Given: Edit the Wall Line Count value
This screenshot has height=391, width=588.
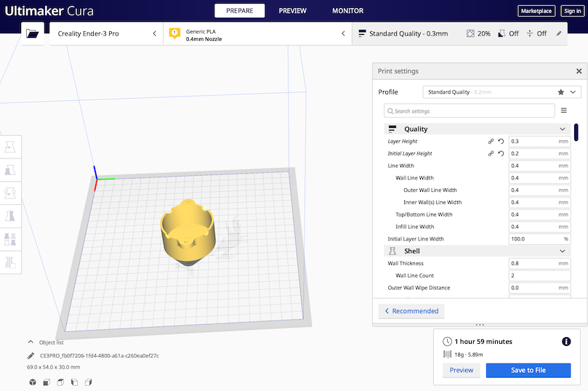Looking at the screenshot, I should pos(539,275).
